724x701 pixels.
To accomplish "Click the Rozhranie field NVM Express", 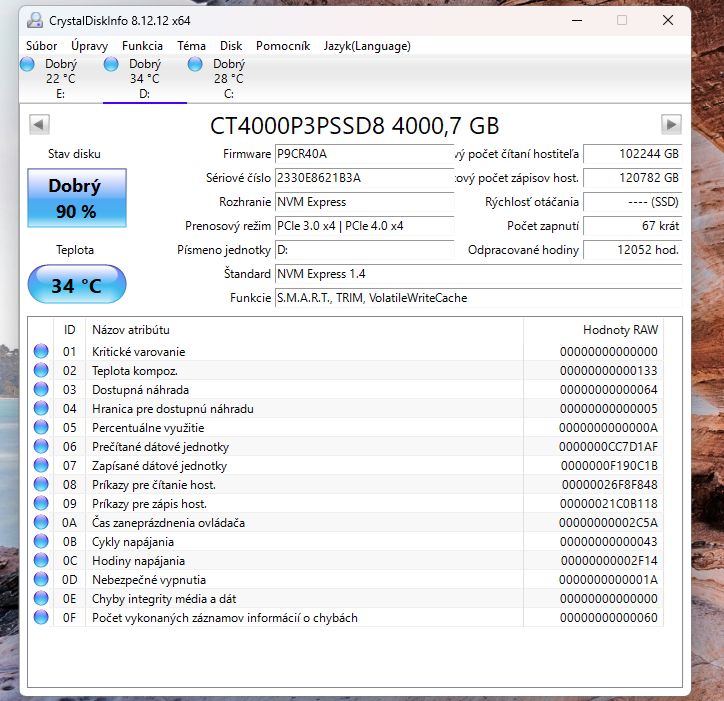I will tap(364, 202).
